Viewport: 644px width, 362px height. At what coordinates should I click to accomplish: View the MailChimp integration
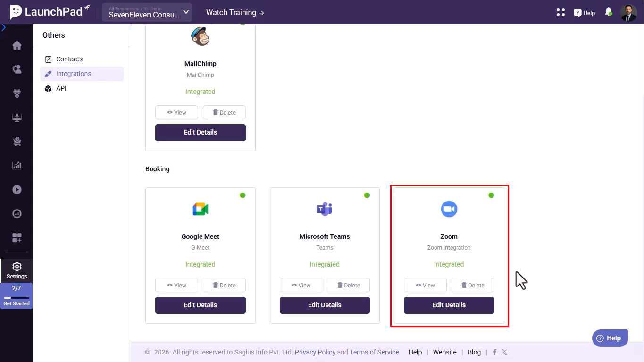[x=176, y=112]
